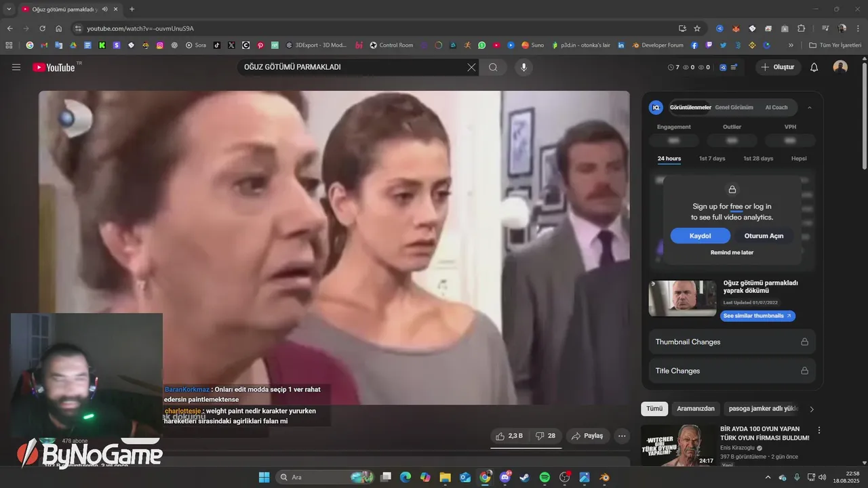Dislike the video showing 28
This screenshot has height=488, width=868.
[x=545, y=436]
